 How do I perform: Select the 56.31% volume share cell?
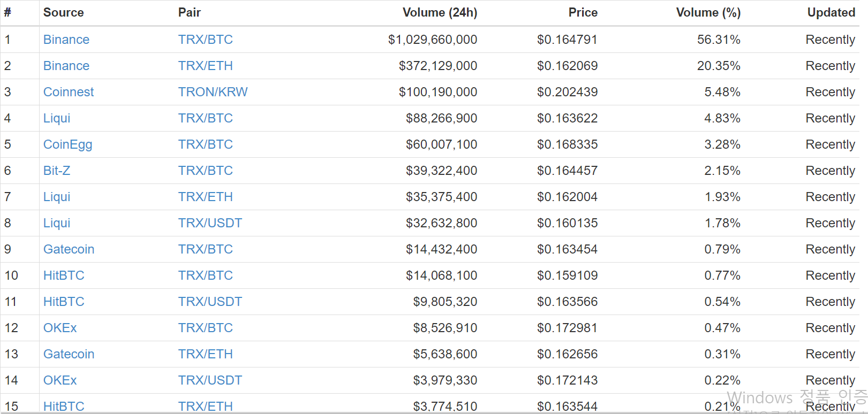(719, 40)
